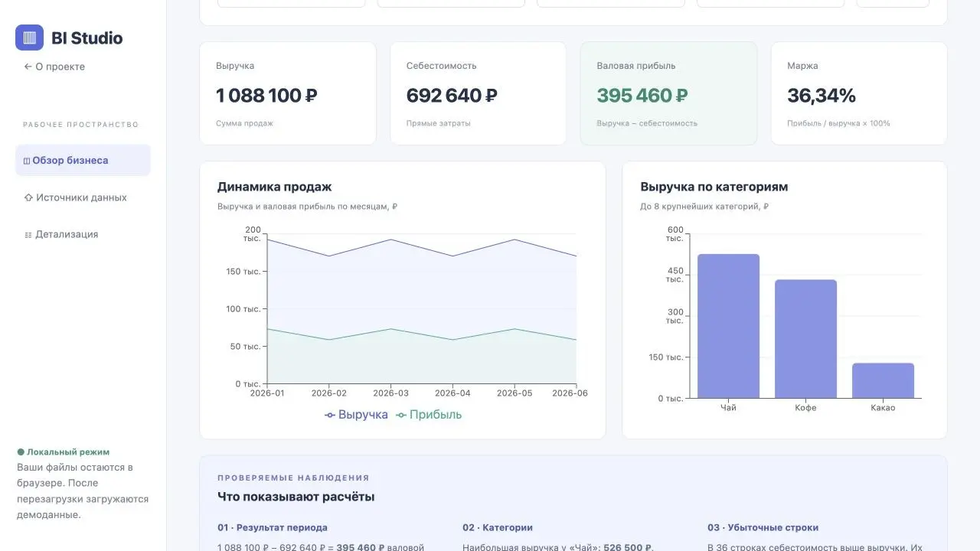
Task: Click the 2026-03 axis label
Action: click(x=390, y=393)
